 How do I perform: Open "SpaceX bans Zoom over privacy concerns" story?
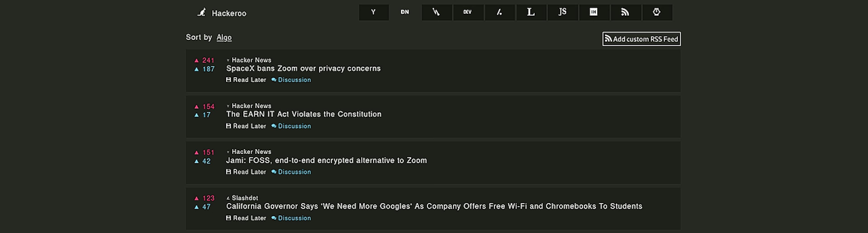pyautogui.click(x=303, y=69)
